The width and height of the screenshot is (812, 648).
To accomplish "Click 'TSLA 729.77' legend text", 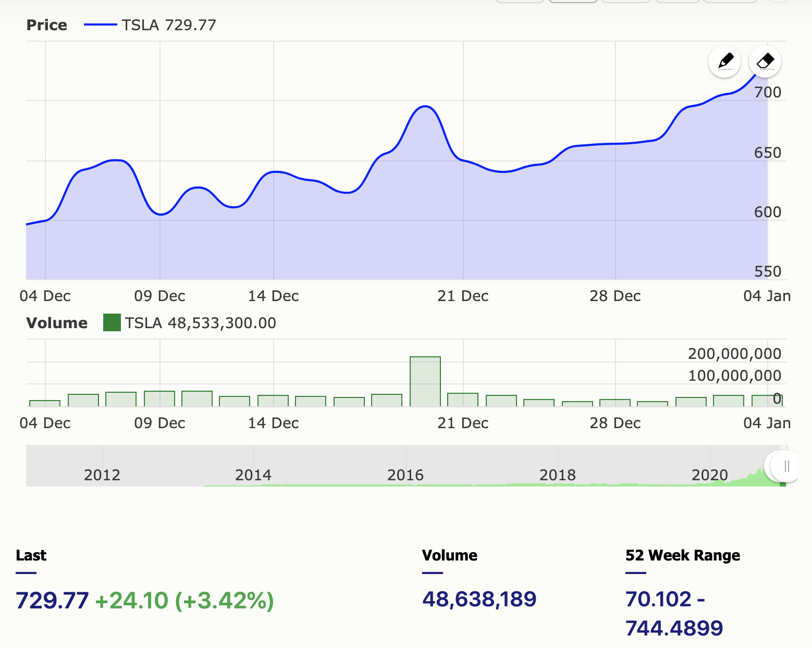I will pyautogui.click(x=169, y=25).
